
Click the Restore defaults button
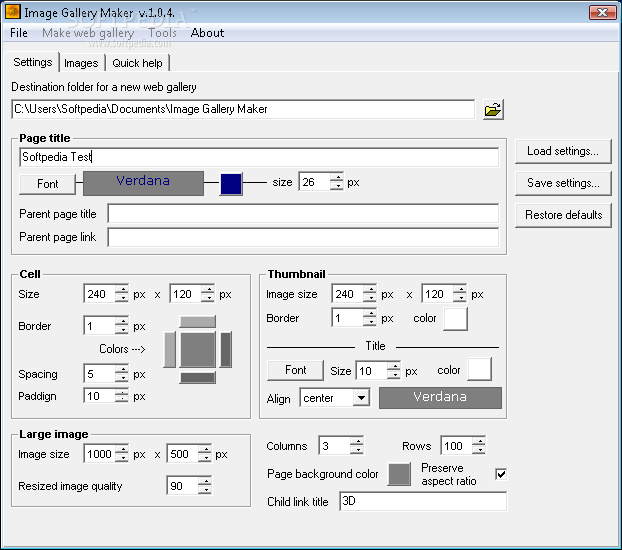point(563,215)
